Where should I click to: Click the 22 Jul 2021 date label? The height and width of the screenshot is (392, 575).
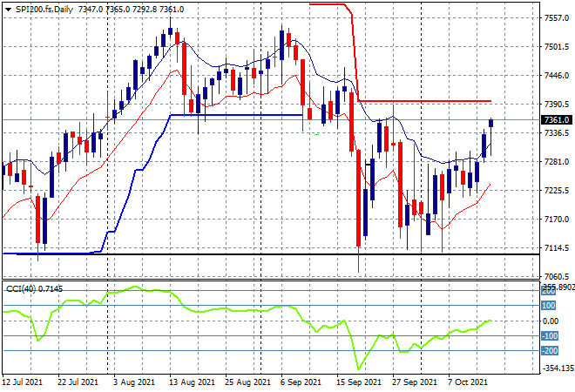(78, 382)
